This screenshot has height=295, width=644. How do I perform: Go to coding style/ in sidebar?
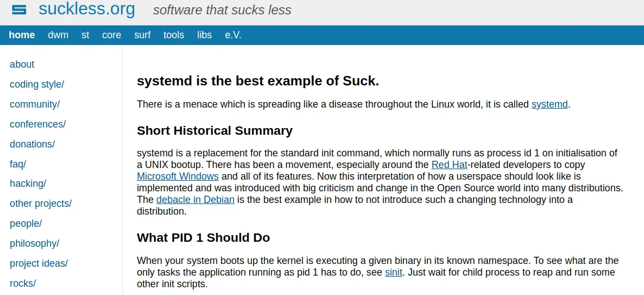[37, 84]
